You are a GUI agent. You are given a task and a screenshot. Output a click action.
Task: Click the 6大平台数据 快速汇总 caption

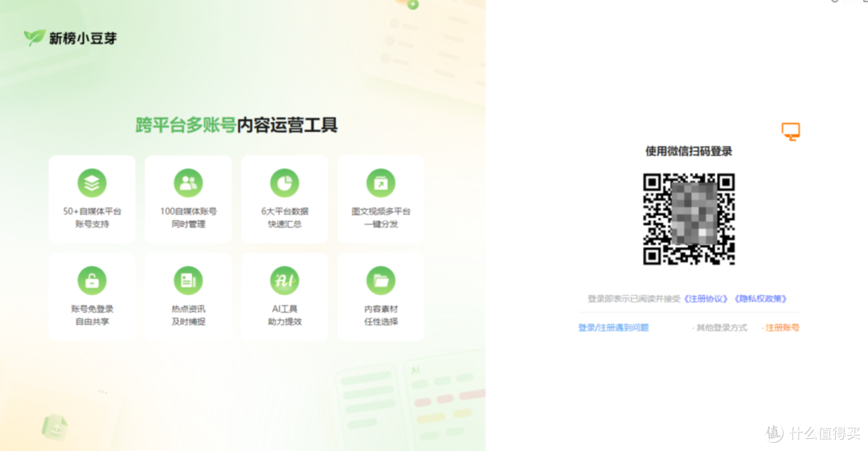[x=285, y=218]
